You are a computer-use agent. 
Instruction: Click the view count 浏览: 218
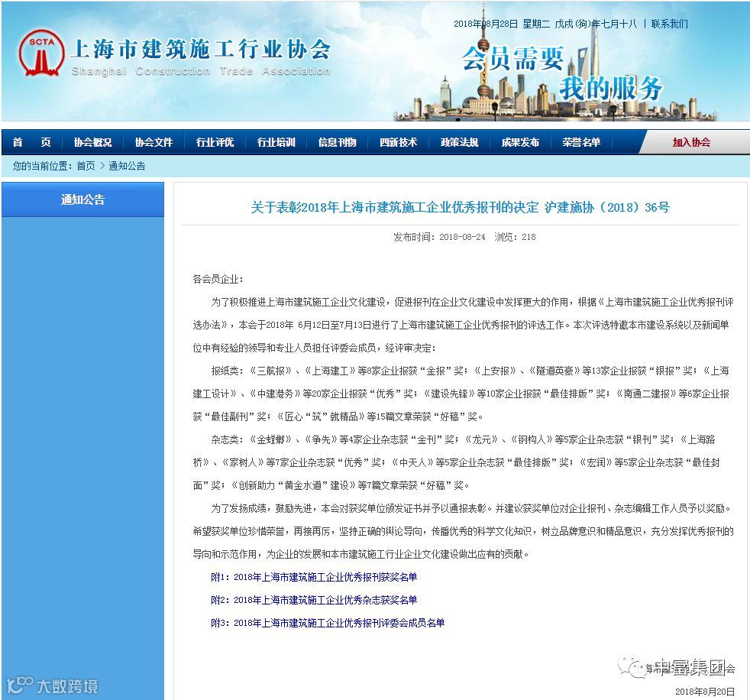[x=515, y=237]
